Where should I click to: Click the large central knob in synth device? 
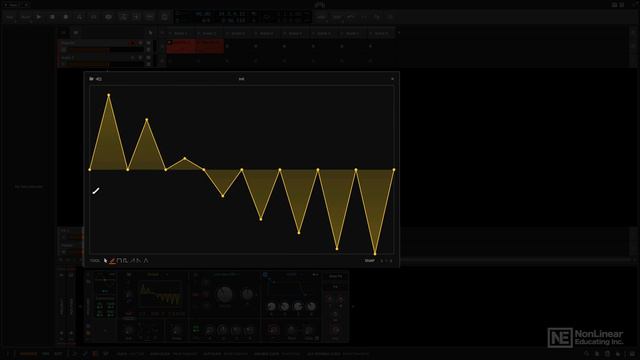pyautogui.click(x=224, y=294)
